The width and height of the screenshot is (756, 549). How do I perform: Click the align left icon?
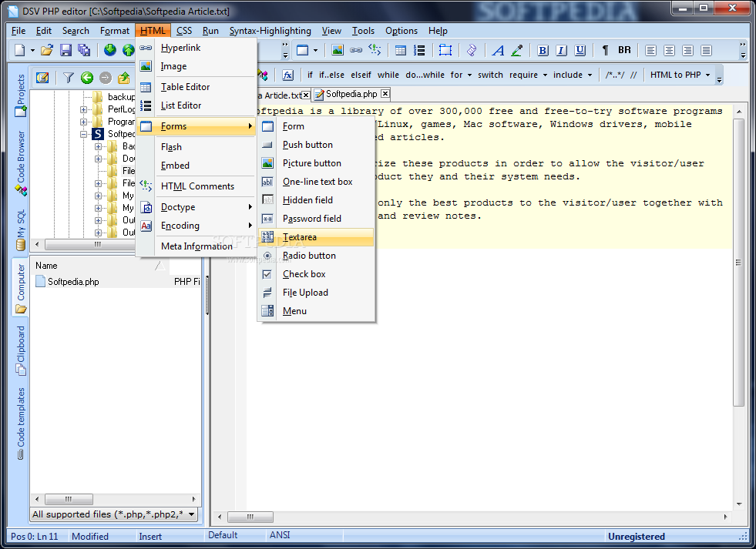(x=650, y=50)
